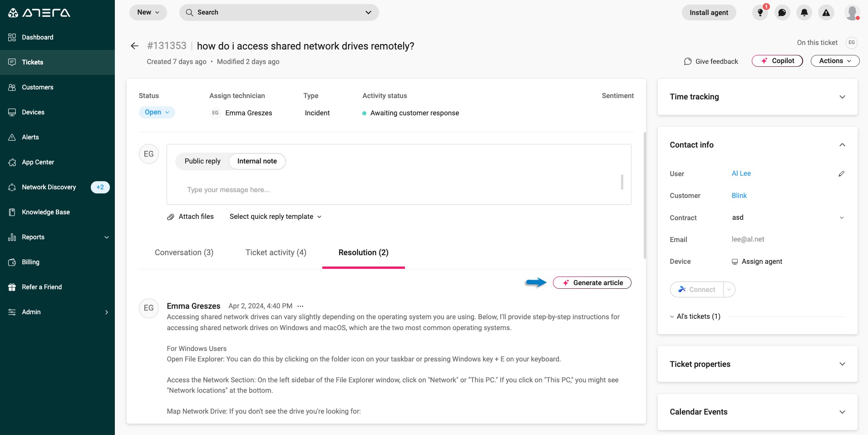Image resolution: width=868 pixels, height=435 pixels.
Task: Switch to Public reply mode
Action: 202,161
